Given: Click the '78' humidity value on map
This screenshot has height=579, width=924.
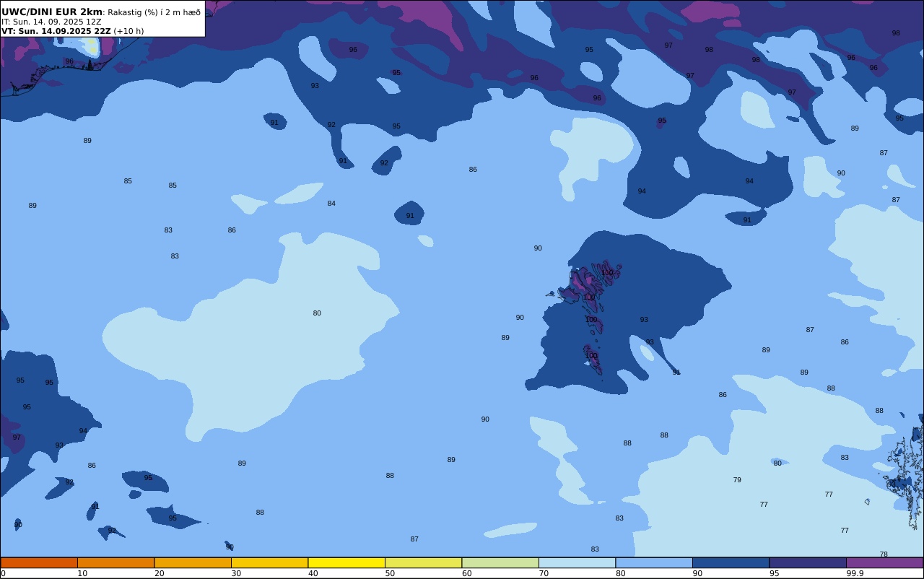Looking at the screenshot, I should 884,554.
